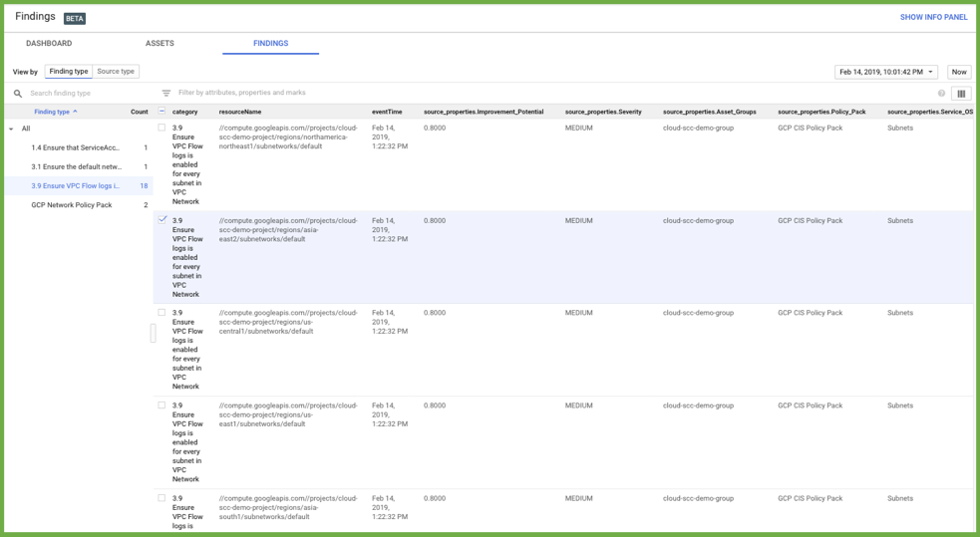
Task: Click 0.8000 value in the asia-south1 row
Action: click(x=435, y=498)
